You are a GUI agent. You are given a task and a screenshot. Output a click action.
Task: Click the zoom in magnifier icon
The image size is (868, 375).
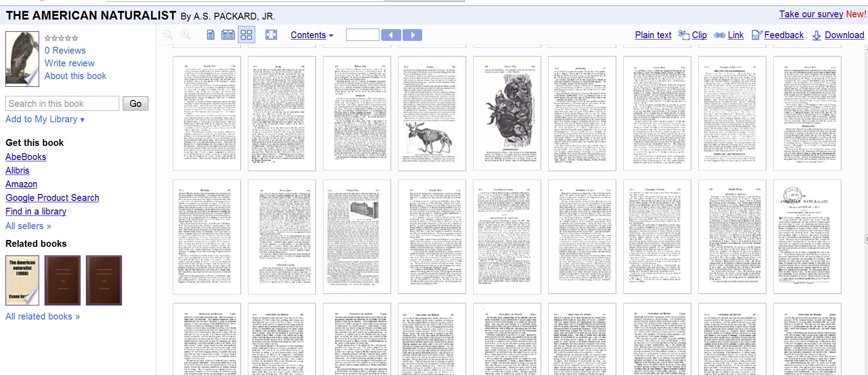pos(186,35)
